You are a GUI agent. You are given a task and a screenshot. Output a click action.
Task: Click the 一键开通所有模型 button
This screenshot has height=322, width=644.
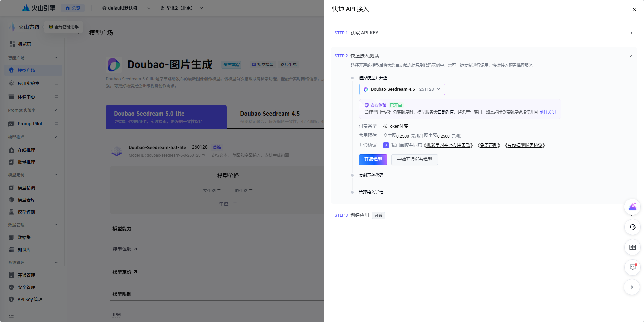coord(414,160)
